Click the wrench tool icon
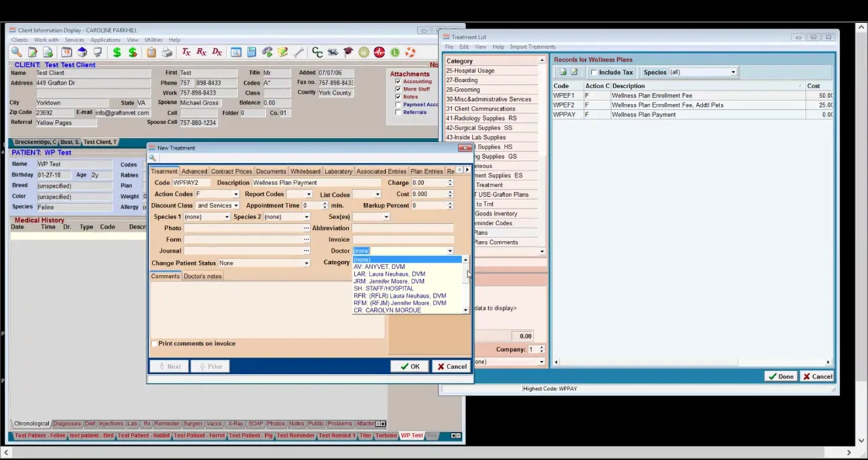The image size is (868, 460). 298,52
